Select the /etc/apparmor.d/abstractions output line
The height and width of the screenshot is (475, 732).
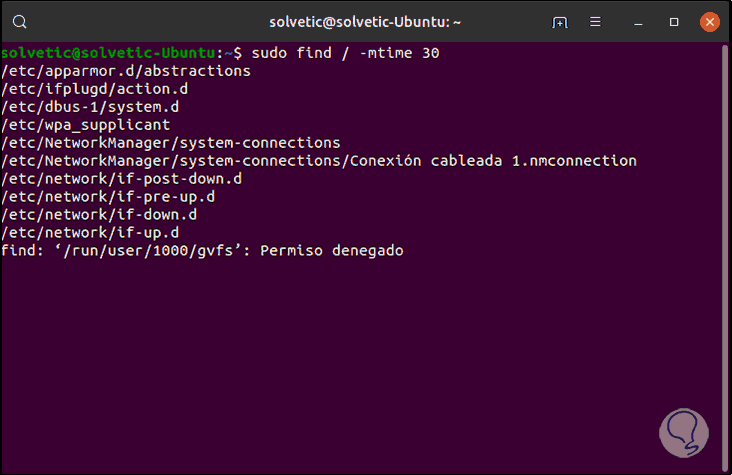click(126, 71)
